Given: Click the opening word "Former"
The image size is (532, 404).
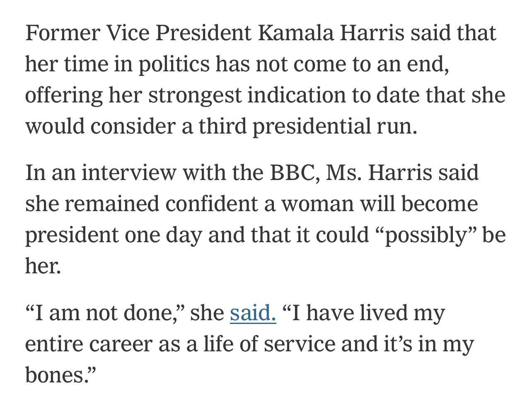Looking at the screenshot, I should coord(63,33).
